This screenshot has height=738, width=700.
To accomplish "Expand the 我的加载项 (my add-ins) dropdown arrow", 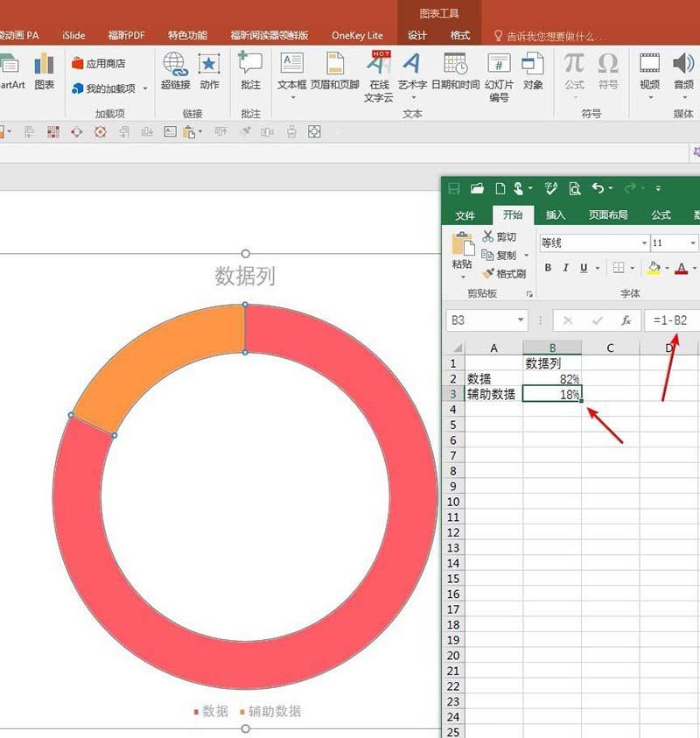I will point(145,88).
